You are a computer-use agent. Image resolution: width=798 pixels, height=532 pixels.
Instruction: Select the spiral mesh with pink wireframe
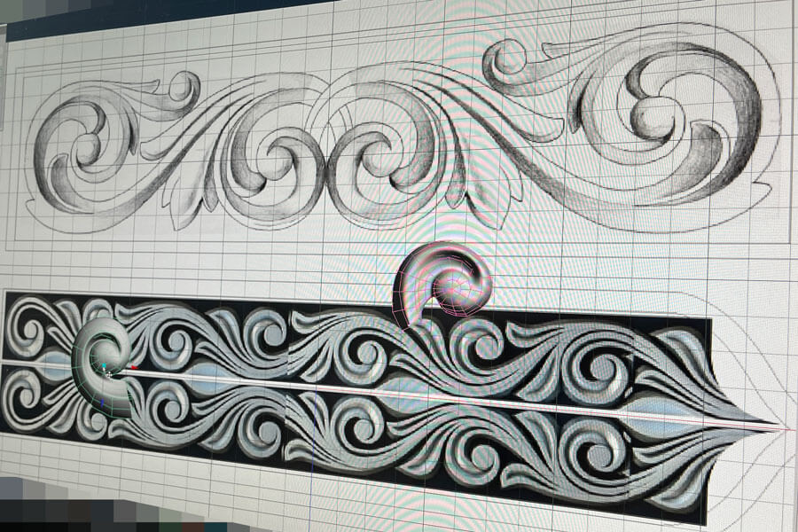[441, 285]
